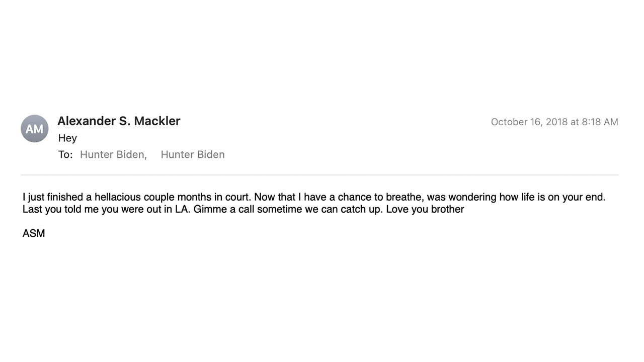Click the ASM signature text

(x=34, y=233)
